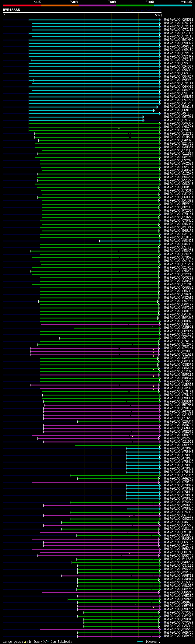195x644 pixels.
Task: Select hit label UniRef100_Q40093
Action: pos(179,87)
